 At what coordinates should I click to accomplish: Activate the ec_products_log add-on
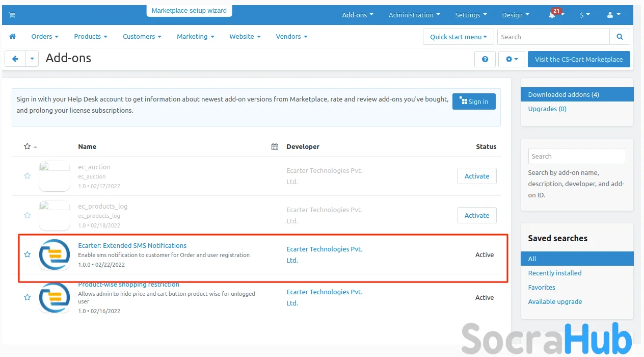(x=476, y=216)
